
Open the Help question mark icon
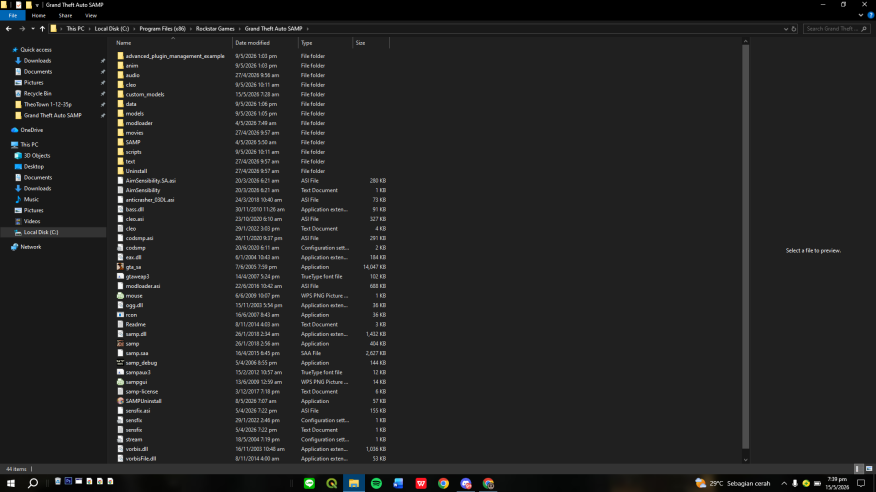[871, 16]
